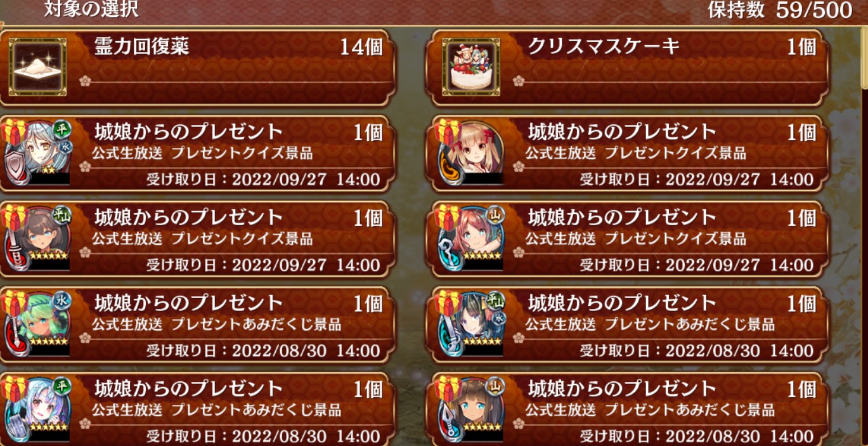
Task: Click the silver-haired two-star shield girl portrait
Action: point(37,152)
